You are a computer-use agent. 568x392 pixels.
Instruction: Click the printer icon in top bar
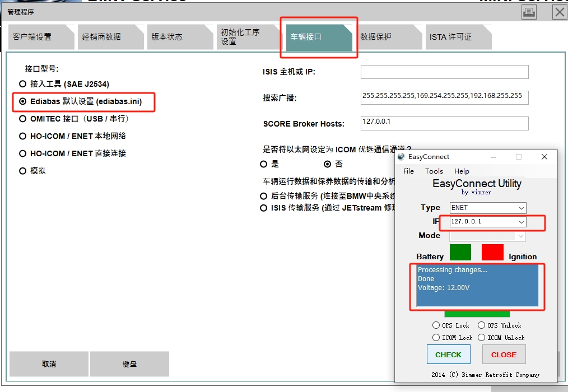coord(529,12)
